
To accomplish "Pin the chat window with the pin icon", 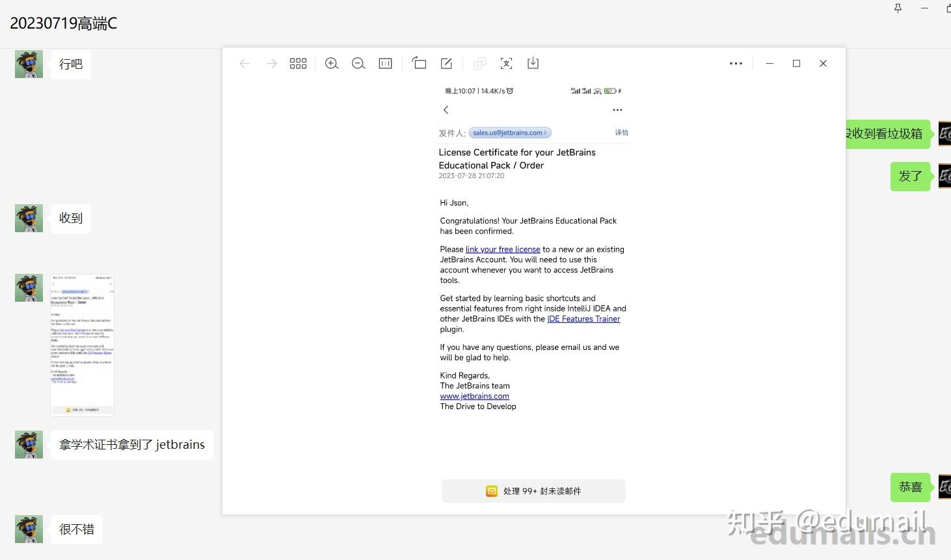I will [897, 8].
